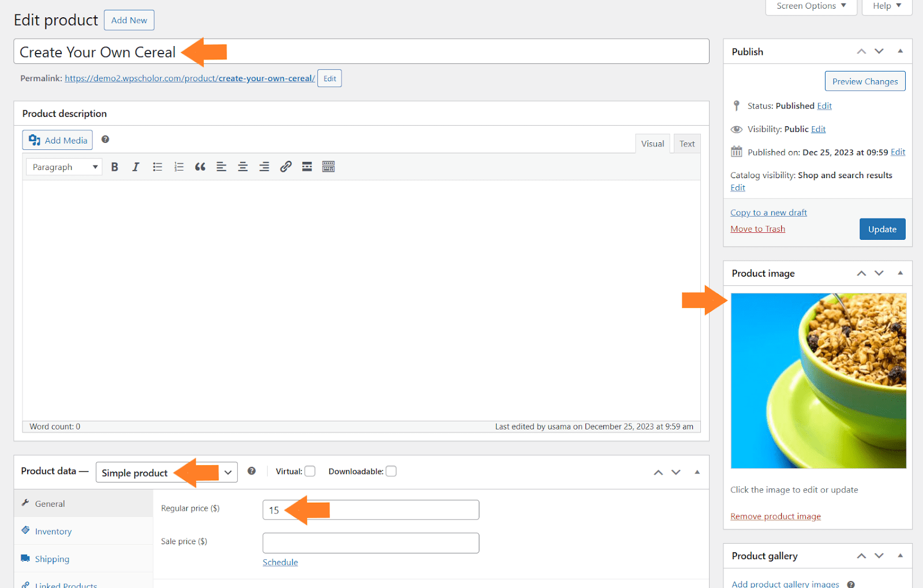Screen dimensions: 923x588
Task: Open help icon next to Add Media
Action: pos(106,140)
